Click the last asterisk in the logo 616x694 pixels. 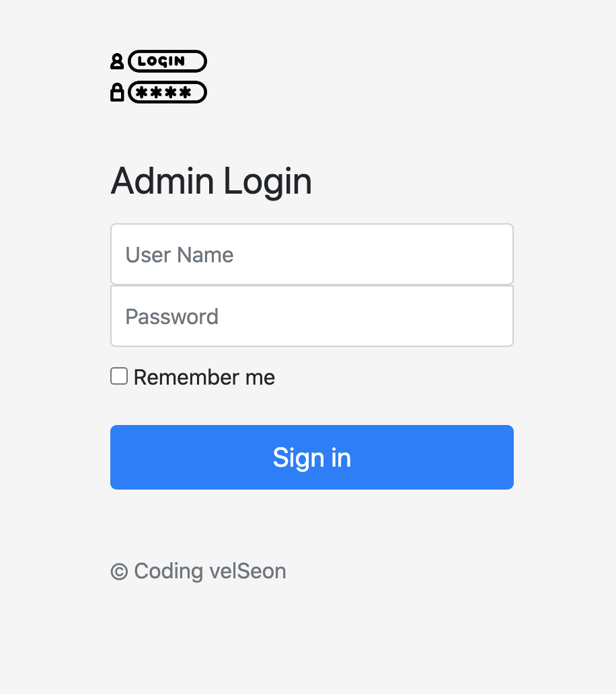(185, 92)
